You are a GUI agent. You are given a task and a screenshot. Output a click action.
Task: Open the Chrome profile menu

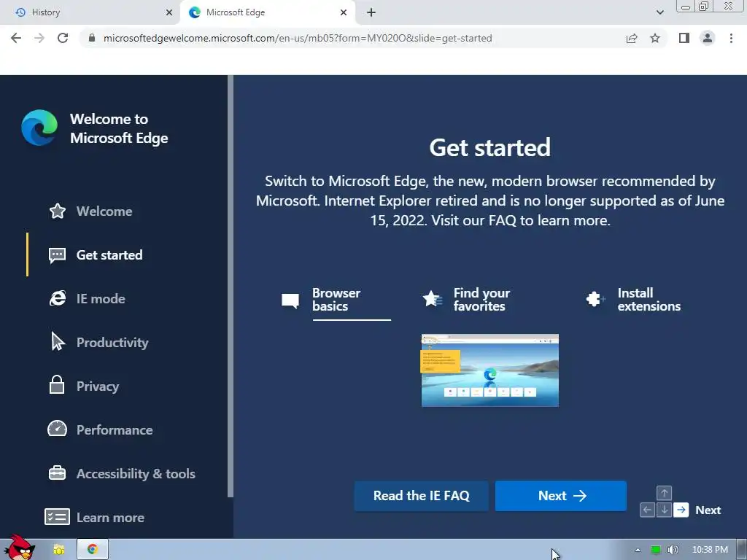(708, 38)
